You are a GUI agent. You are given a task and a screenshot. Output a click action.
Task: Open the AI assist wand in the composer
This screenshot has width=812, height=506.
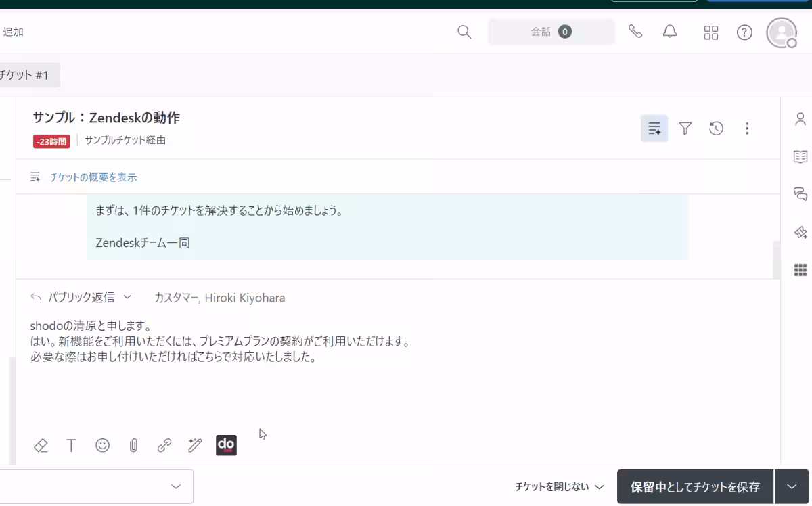195,445
